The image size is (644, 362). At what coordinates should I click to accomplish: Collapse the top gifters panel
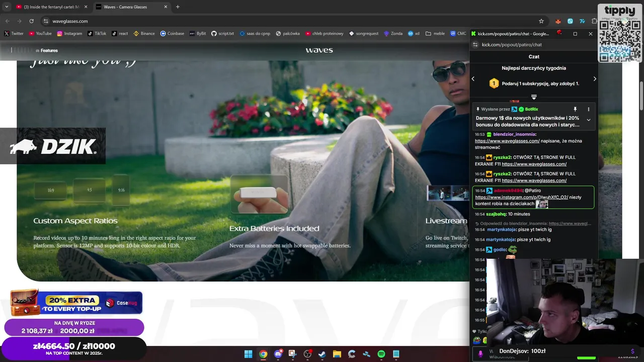click(x=534, y=97)
